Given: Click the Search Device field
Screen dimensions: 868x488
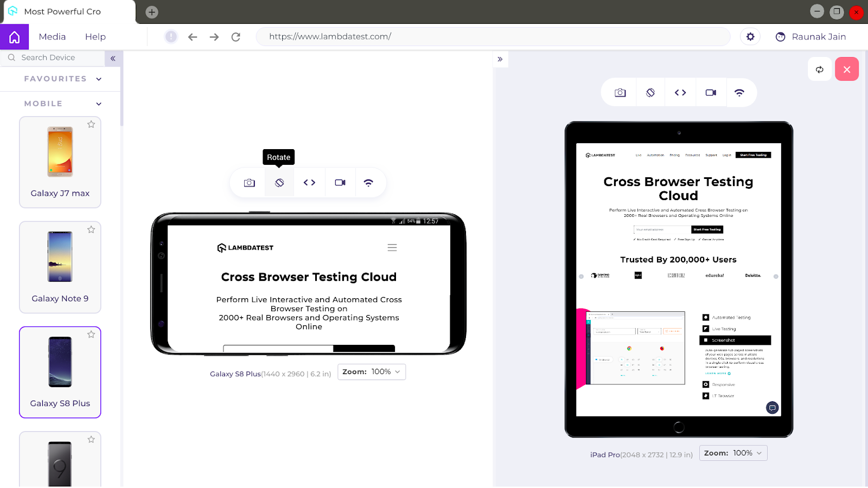Looking at the screenshot, I should tap(53, 57).
